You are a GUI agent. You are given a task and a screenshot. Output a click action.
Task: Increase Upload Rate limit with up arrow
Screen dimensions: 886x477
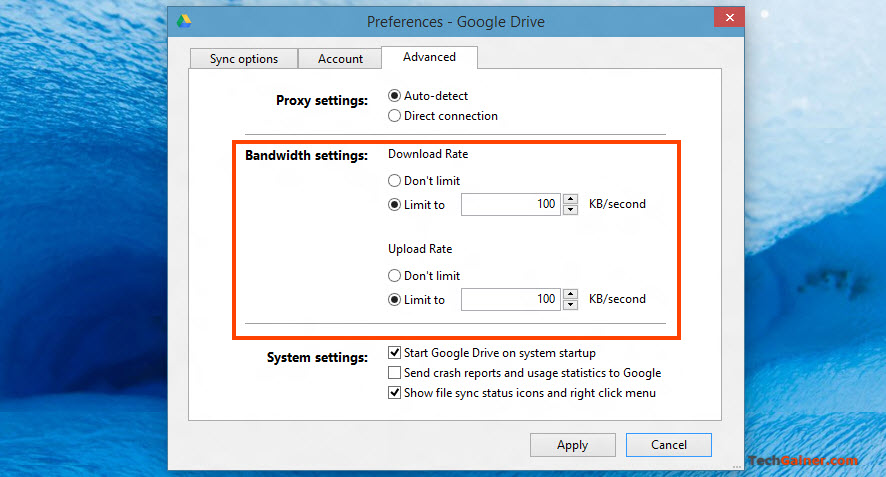click(571, 294)
